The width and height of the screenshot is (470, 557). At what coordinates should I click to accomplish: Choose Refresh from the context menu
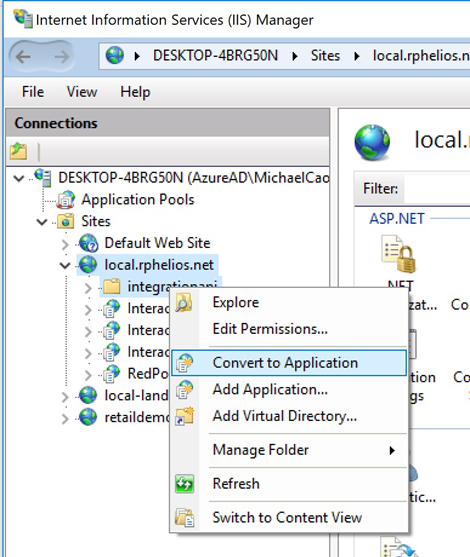pyautogui.click(x=289, y=483)
